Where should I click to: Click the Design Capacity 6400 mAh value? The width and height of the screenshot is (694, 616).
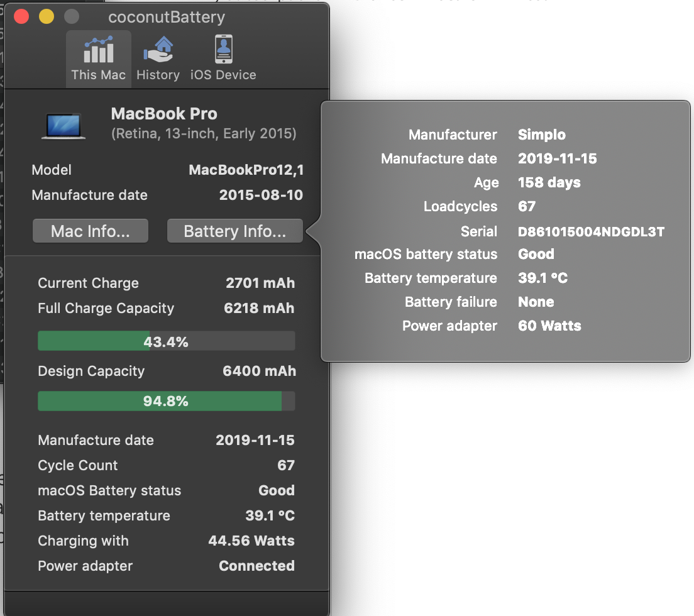coord(260,371)
